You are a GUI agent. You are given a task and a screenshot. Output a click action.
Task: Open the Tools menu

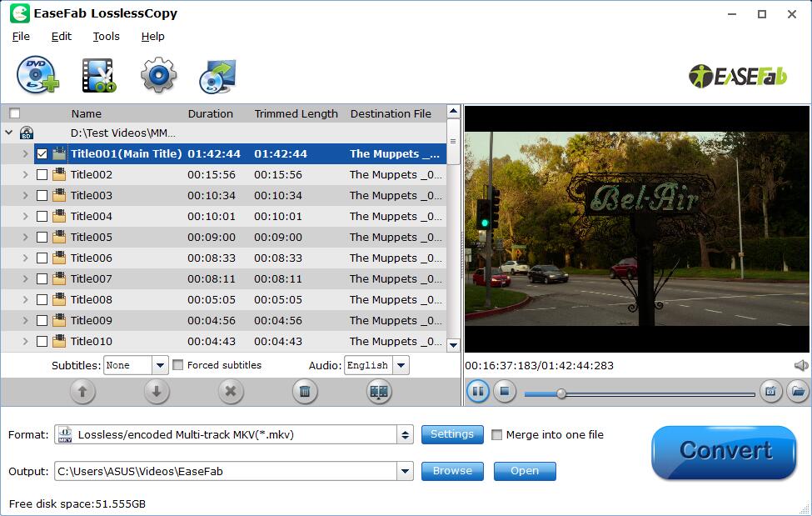click(x=106, y=37)
